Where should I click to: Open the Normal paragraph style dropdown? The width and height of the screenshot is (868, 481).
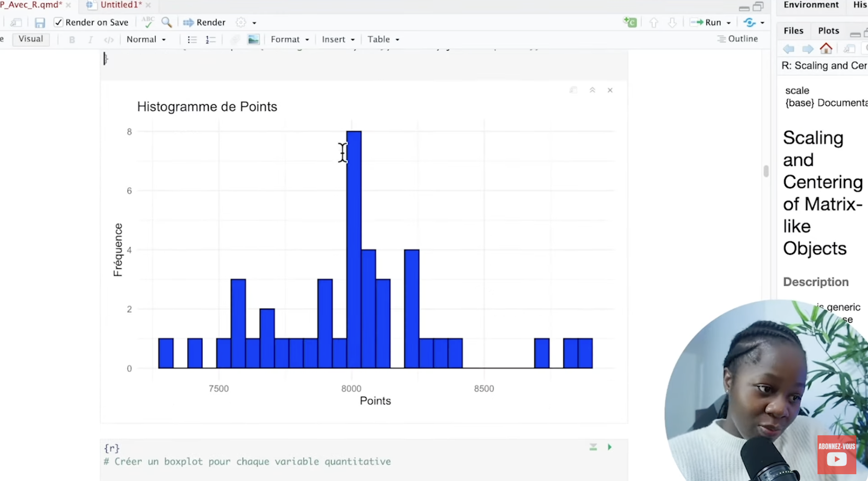(146, 39)
